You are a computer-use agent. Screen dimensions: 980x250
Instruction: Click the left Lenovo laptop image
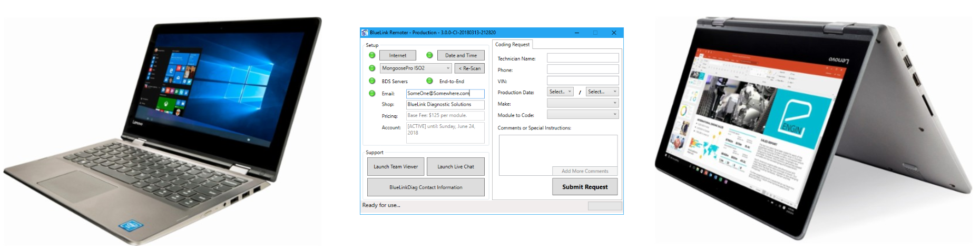pos(163,132)
